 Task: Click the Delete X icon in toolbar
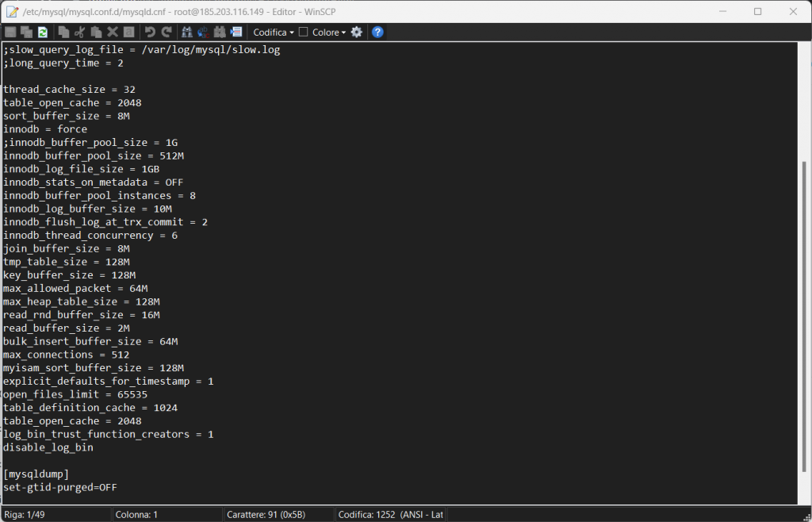112,33
